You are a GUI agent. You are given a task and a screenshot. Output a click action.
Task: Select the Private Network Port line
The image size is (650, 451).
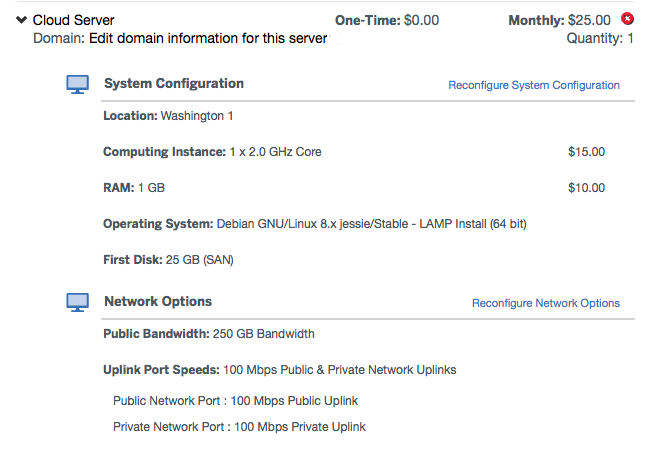[239, 427]
